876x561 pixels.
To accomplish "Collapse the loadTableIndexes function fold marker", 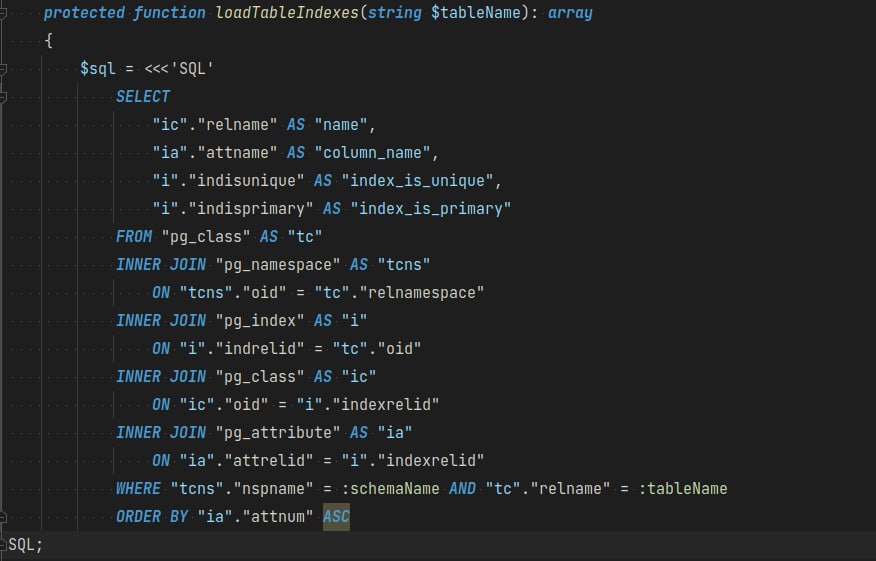I will point(3,13).
